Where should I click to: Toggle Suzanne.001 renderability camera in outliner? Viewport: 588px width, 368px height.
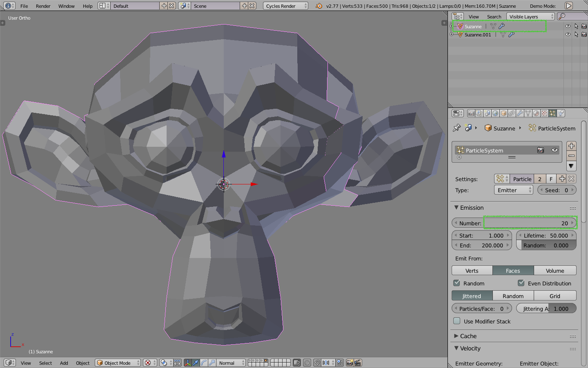pos(584,35)
